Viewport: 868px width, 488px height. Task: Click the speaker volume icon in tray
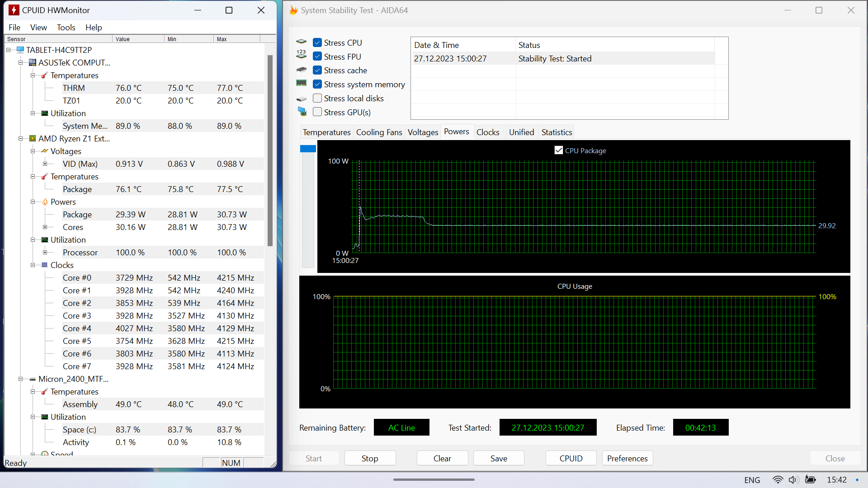793,480
